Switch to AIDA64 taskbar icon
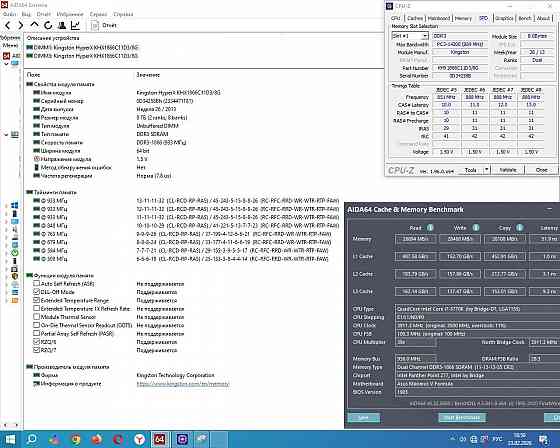Image resolution: width=560 pixels, height=448 pixels. pyautogui.click(x=160, y=439)
